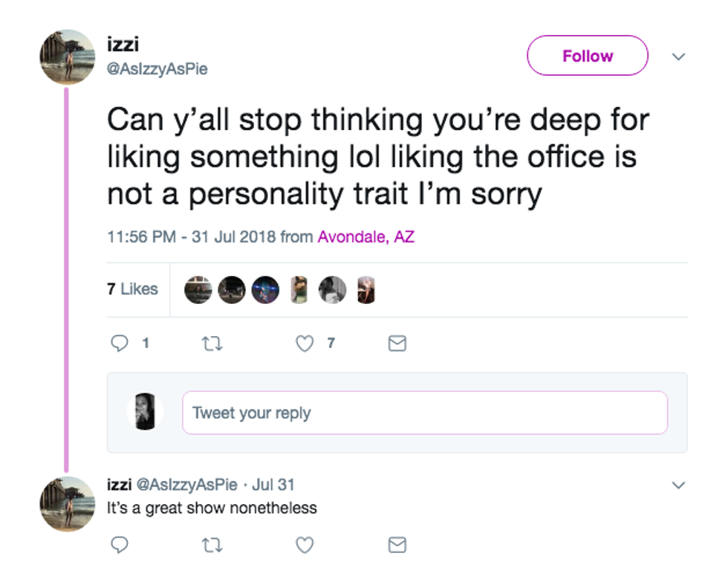Image resolution: width=728 pixels, height=562 pixels.
Task: Open the Avondale, AZ location link
Action: pyautogui.click(x=365, y=237)
